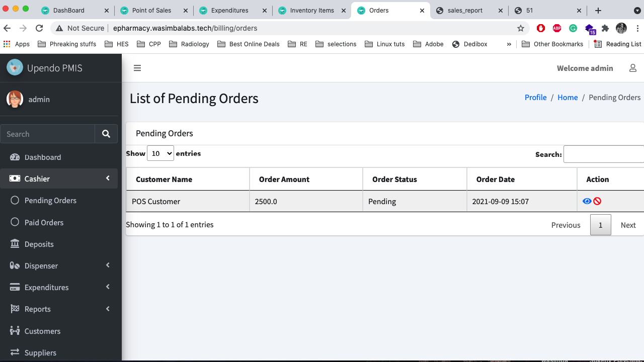This screenshot has width=644, height=362.
Task: Select Pending Orders radio item in sidebar
Action: click(50, 201)
